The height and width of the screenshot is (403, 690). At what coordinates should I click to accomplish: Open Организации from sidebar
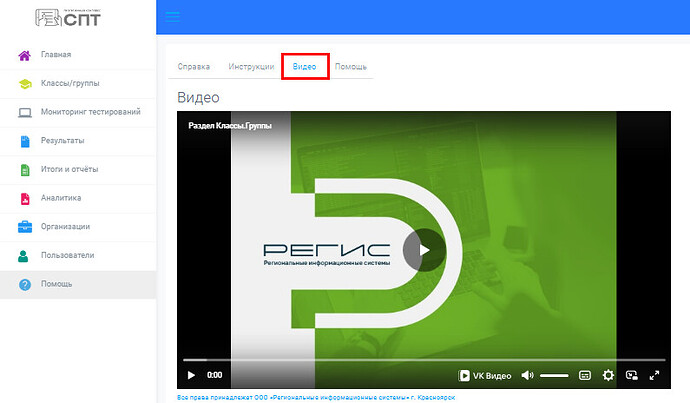point(65,226)
